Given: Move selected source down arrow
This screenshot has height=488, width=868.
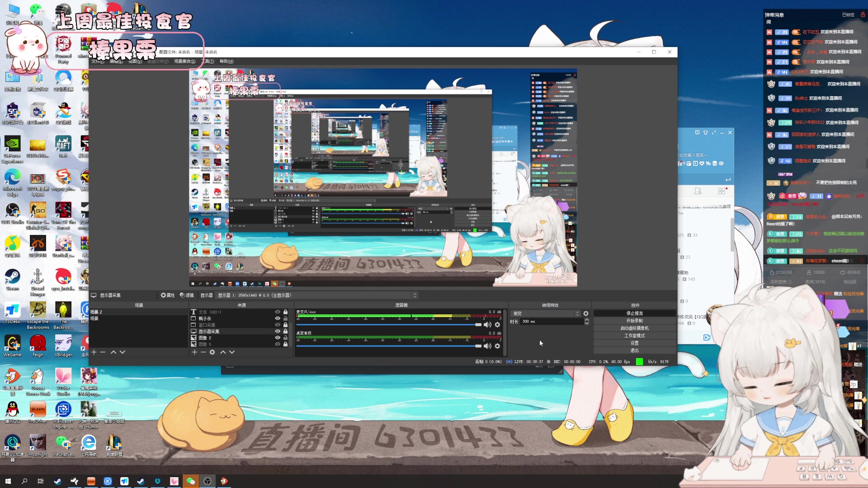Looking at the screenshot, I should pyautogui.click(x=232, y=352).
